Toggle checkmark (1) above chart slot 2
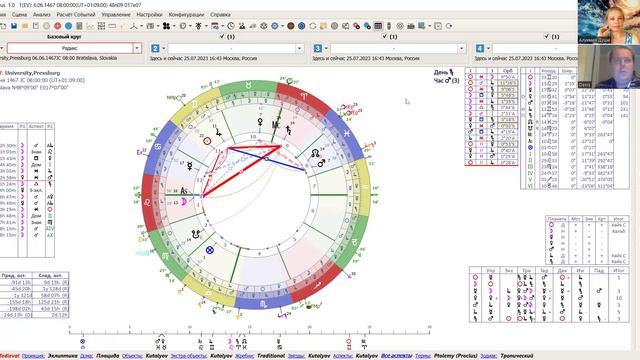The image size is (640, 360). (x=227, y=37)
